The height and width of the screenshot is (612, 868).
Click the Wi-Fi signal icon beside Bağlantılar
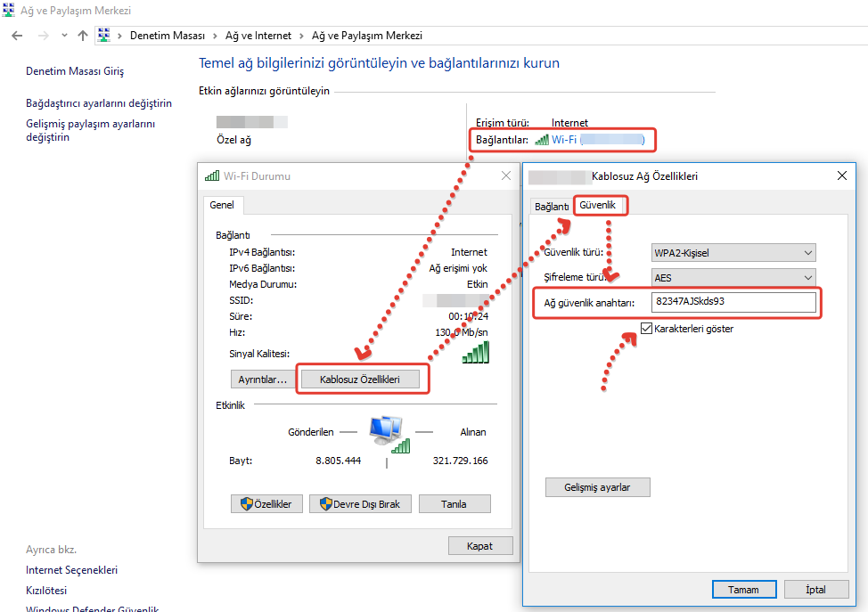[x=542, y=140]
